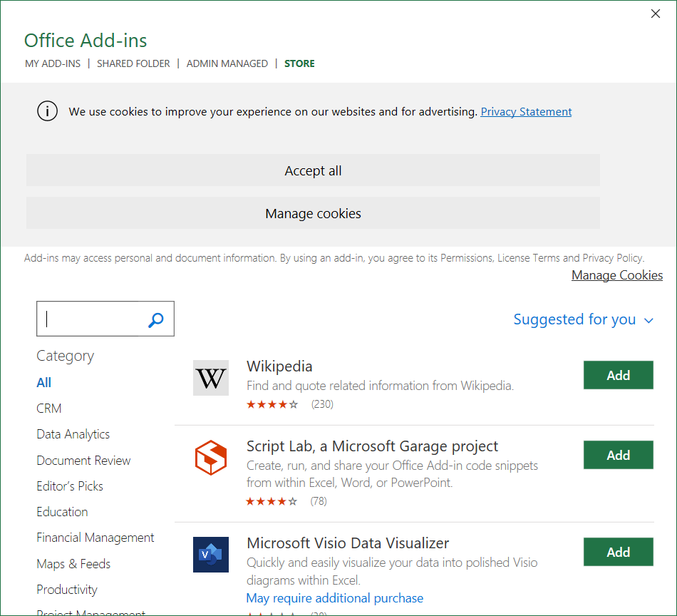Add Microsoft Visio Data Visualizer
677x616 pixels.
[x=618, y=552]
